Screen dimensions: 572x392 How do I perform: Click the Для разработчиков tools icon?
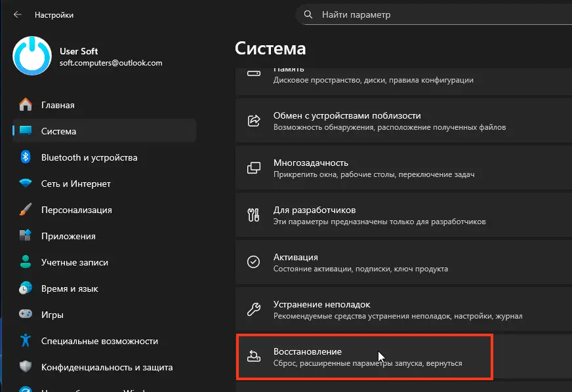click(x=253, y=215)
